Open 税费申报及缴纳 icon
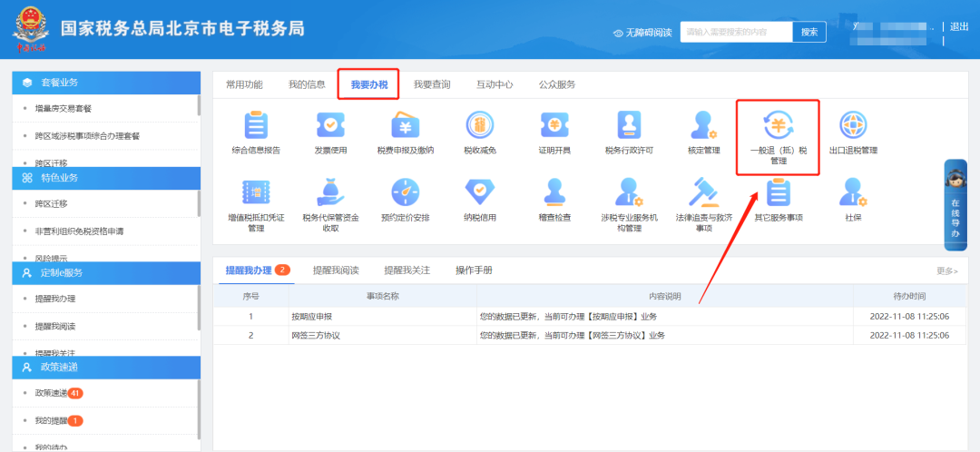The width and height of the screenshot is (980, 452). 405,125
